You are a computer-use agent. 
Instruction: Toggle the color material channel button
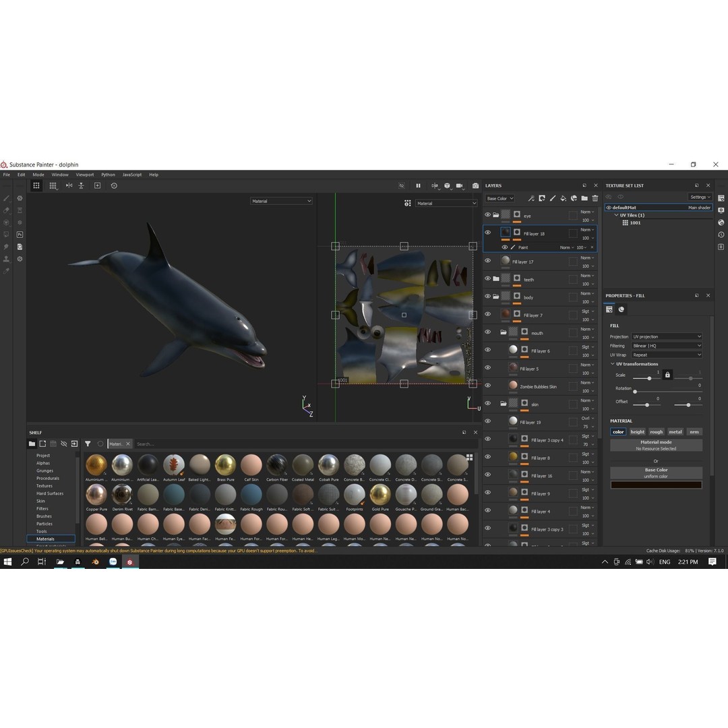click(618, 432)
